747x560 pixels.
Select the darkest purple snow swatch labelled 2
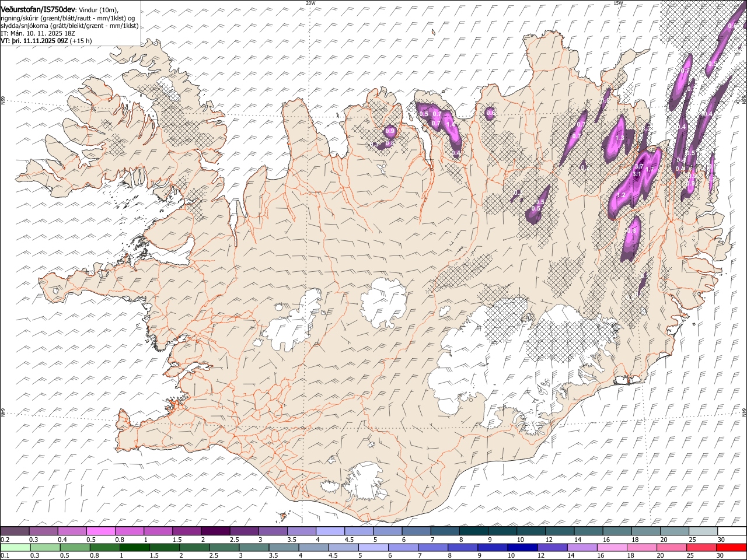tap(215, 531)
